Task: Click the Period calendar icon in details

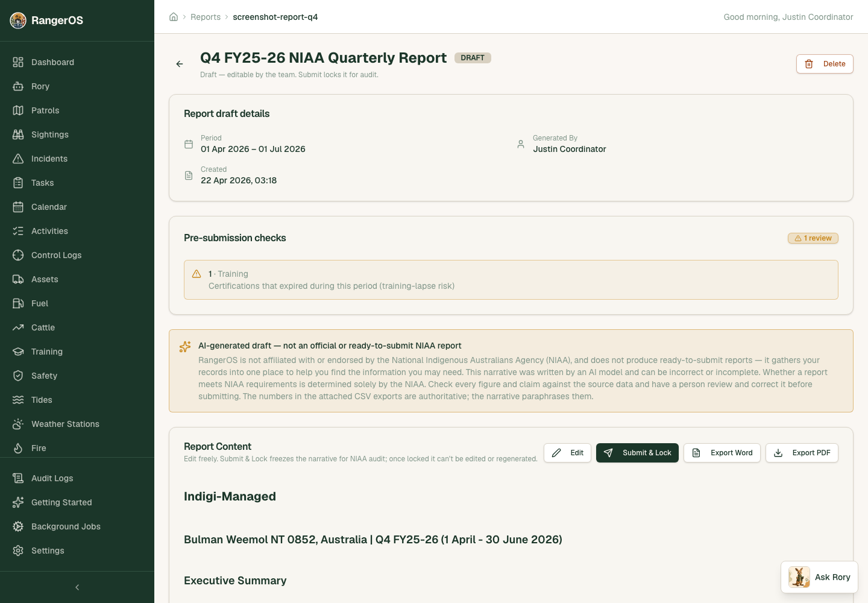Action: pyautogui.click(x=189, y=144)
